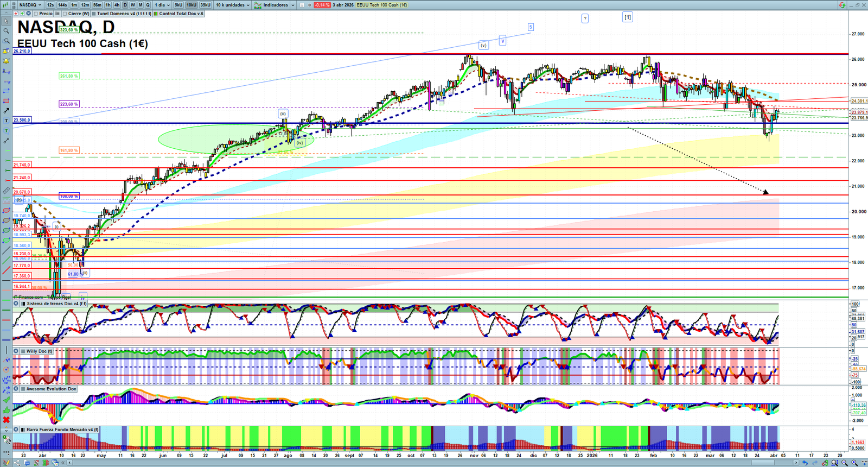Image resolution: width=868 pixels, height=467 pixels.
Task: Switch to the Q quarterly timeframe
Action: click(x=148, y=5)
